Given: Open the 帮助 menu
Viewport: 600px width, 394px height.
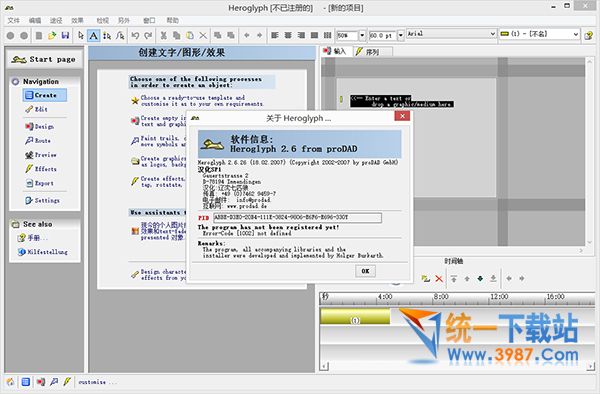Looking at the screenshot, I should pos(173,20).
